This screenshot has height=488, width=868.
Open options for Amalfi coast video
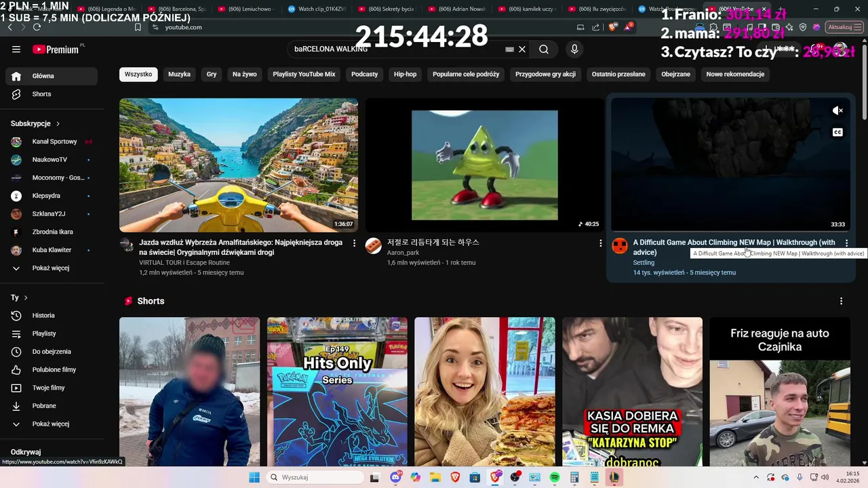pos(354,243)
